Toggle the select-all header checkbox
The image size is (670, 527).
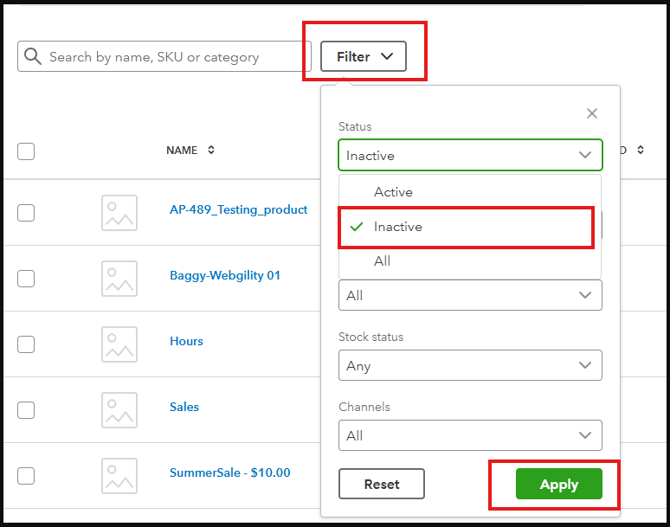click(26, 151)
